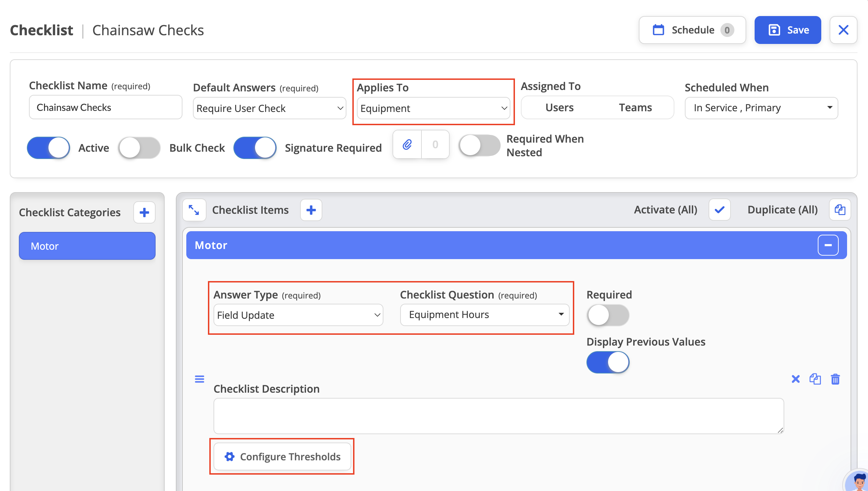The height and width of the screenshot is (491, 868).
Task: Click the paperclip attachment icon
Action: click(407, 144)
